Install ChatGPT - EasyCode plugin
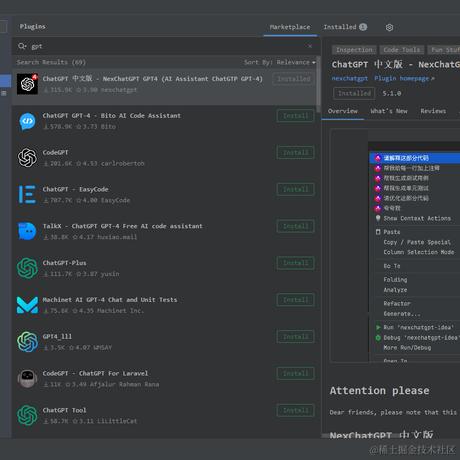Screen dimensions: 460x460 296,189
